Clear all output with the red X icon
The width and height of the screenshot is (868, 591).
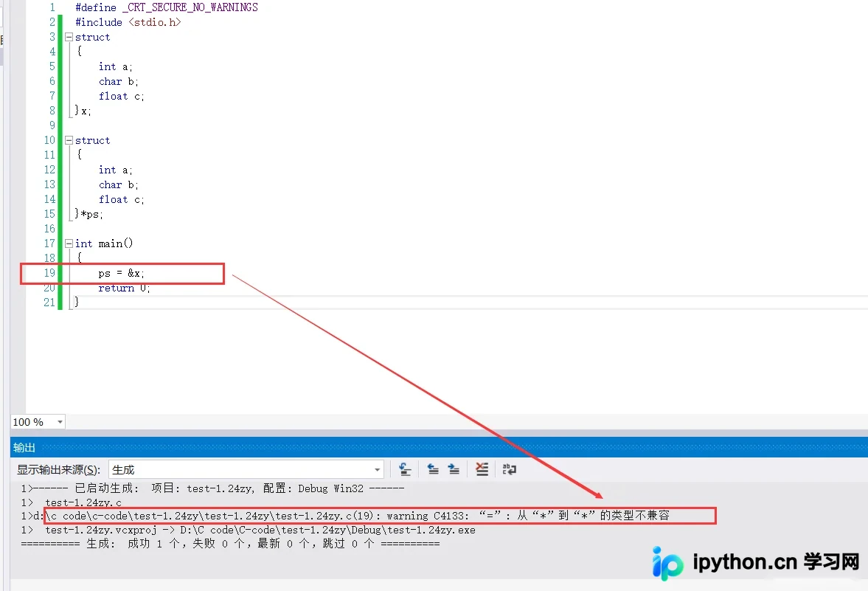[482, 470]
